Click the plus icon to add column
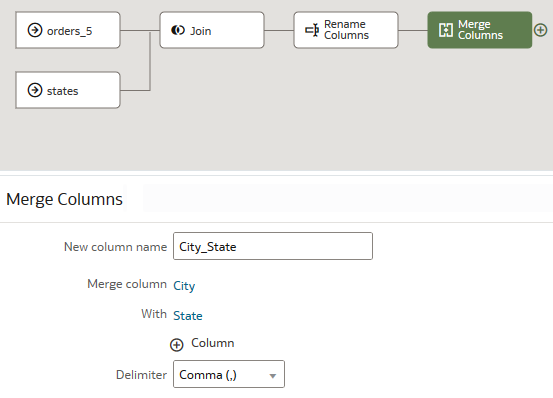Viewport: 553px width, 398px height. point(177,345)
